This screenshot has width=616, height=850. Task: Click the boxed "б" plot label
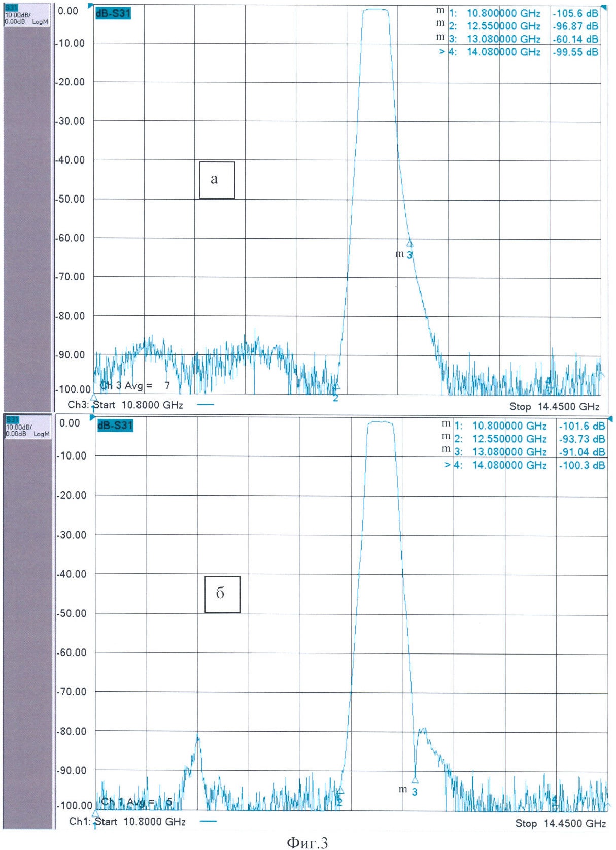coord(222,594)
